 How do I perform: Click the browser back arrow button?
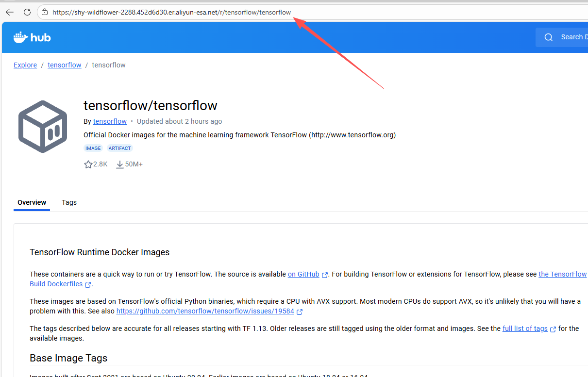click(10, 12)
